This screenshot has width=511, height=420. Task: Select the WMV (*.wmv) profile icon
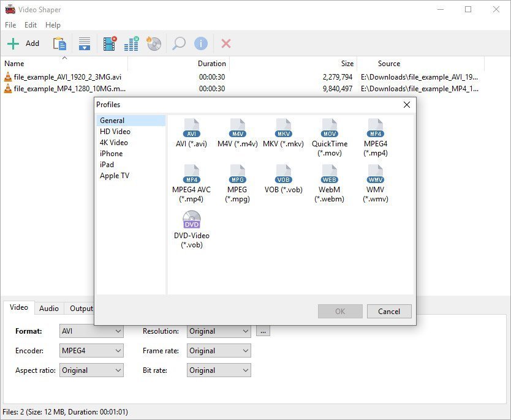coord(376,174)
